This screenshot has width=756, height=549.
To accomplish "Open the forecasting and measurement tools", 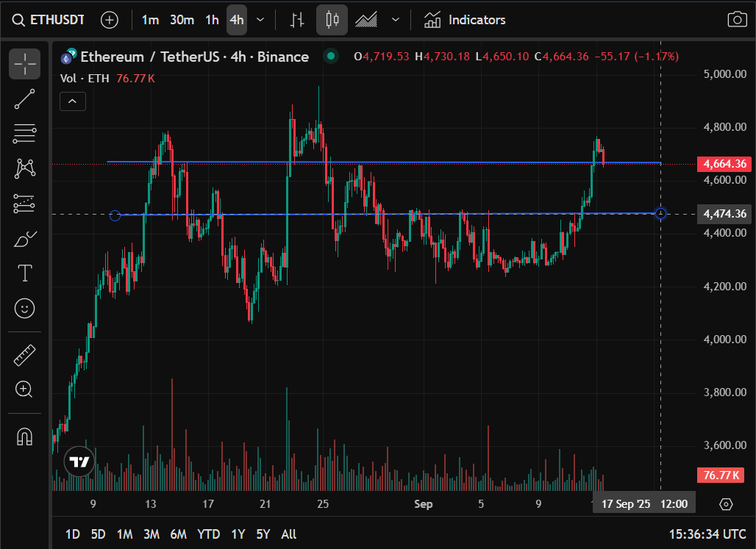I will (x=24, y=204).
